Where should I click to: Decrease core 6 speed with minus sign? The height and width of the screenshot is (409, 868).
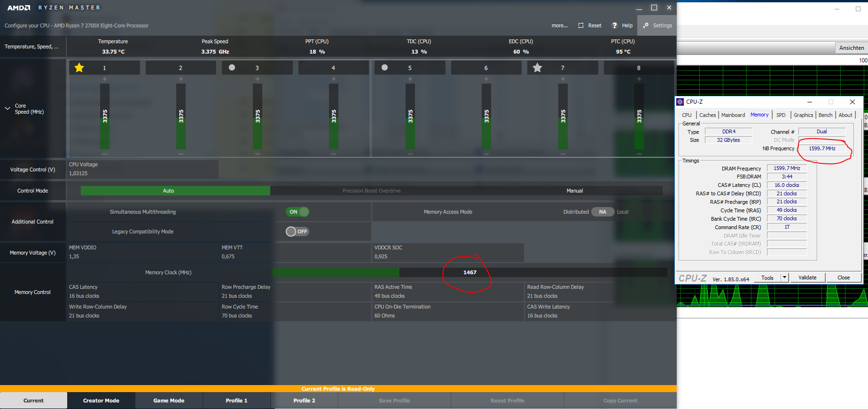486,154
